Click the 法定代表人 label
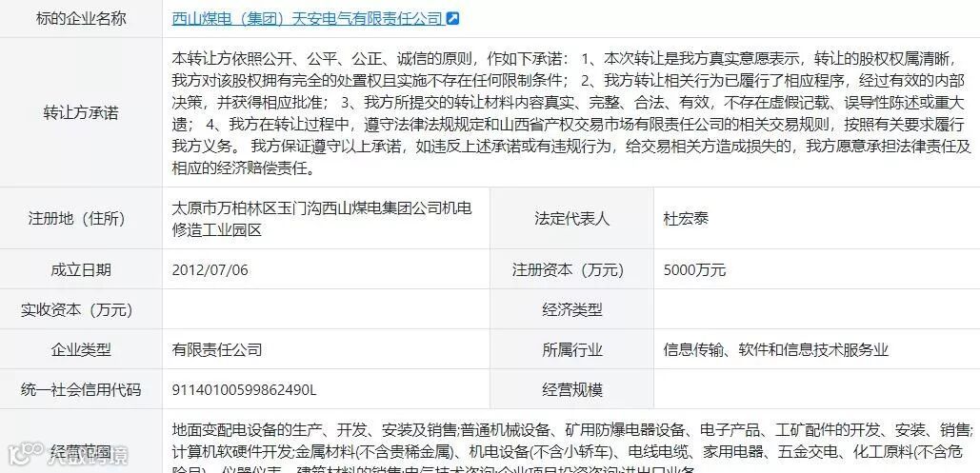The image size is (980, 473). (571, 219)
